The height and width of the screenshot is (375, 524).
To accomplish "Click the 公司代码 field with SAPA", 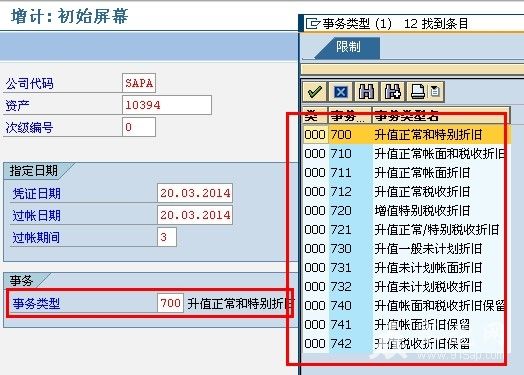I will pos(139,83).
